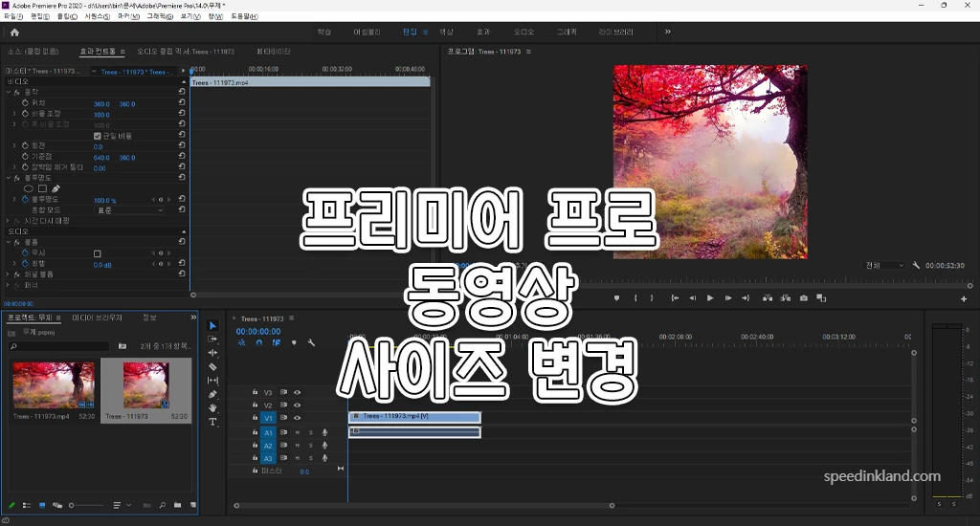Switch to the Effect Controls tab

tap(98, 52)
